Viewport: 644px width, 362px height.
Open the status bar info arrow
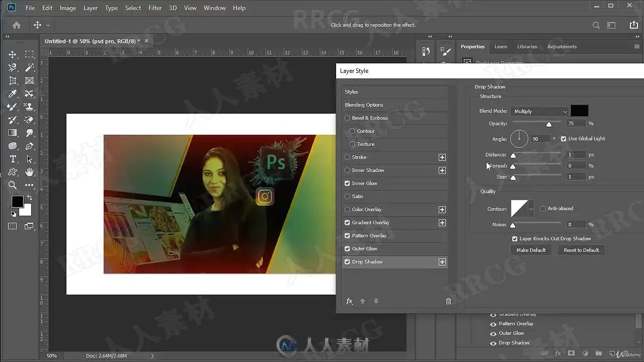click(152, 356)
